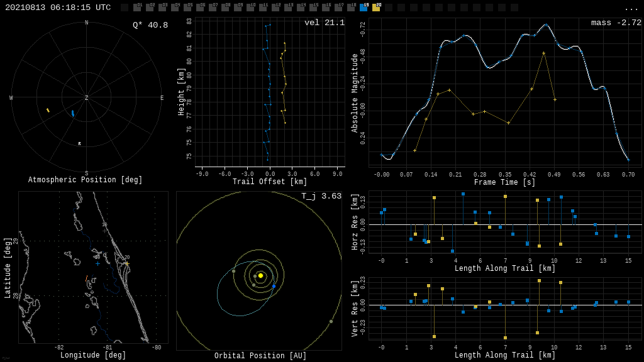Select station box 08 in top strip
Viewport: 644px width, 362px height.
225,7
